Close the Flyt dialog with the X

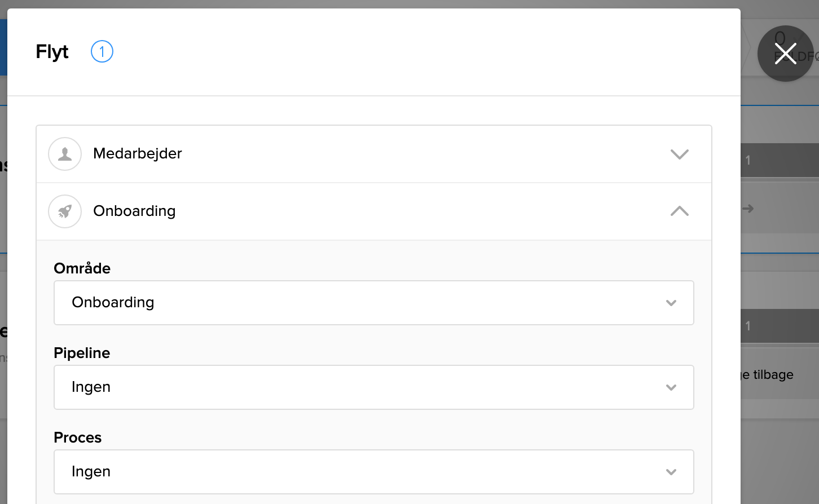click(x=785, y=54)
